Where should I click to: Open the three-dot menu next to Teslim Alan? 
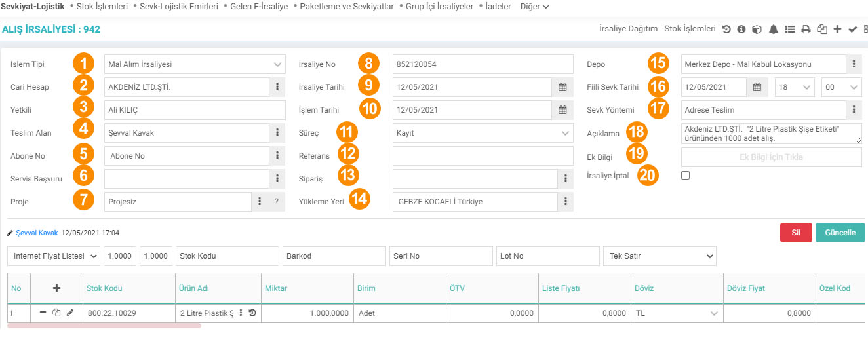click(277, 132)
